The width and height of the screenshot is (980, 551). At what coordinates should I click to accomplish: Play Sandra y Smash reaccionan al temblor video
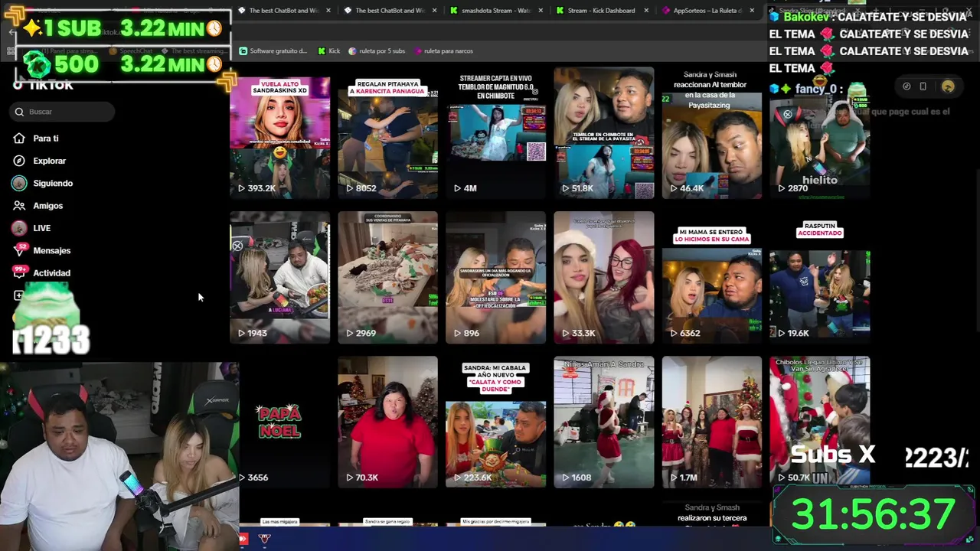pos(711,133)
